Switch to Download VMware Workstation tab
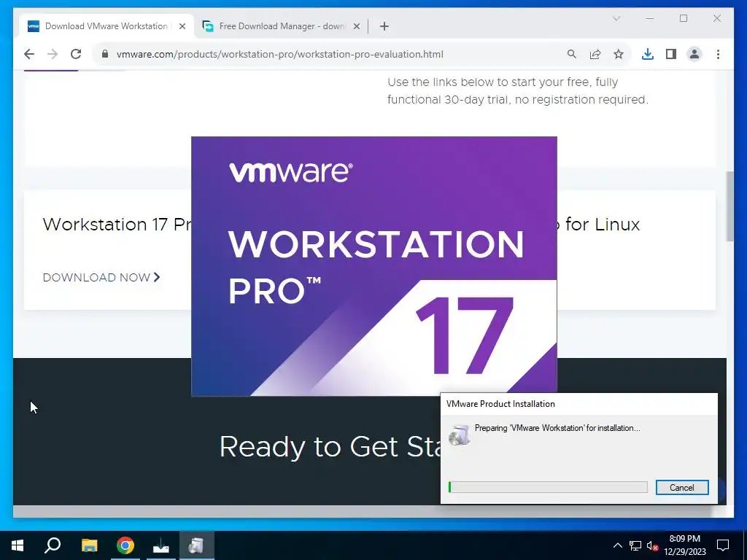Screen dimensions: 747x560 pyautogui.click(x=107, y=26)
